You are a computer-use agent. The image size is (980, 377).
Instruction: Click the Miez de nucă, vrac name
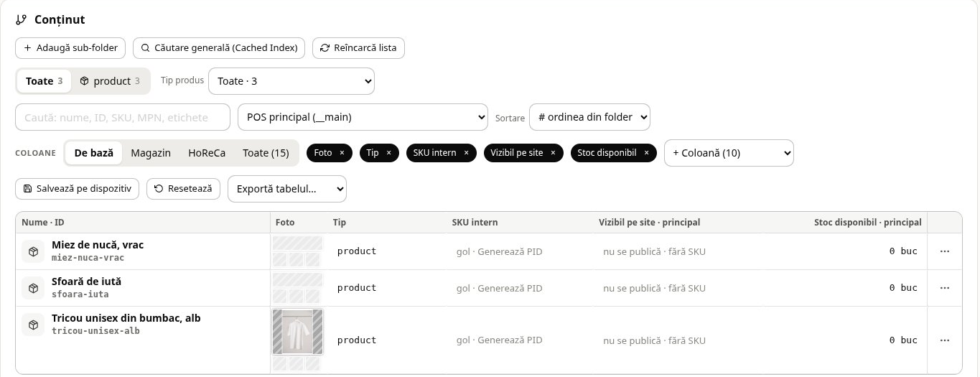(98, 245)
